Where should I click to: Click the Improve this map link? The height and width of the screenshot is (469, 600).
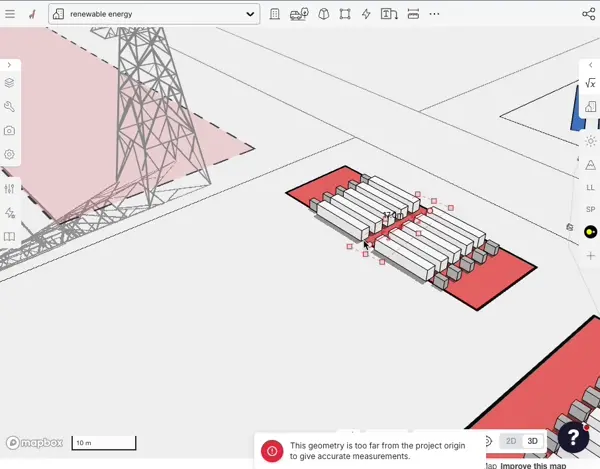click(533, 465)
